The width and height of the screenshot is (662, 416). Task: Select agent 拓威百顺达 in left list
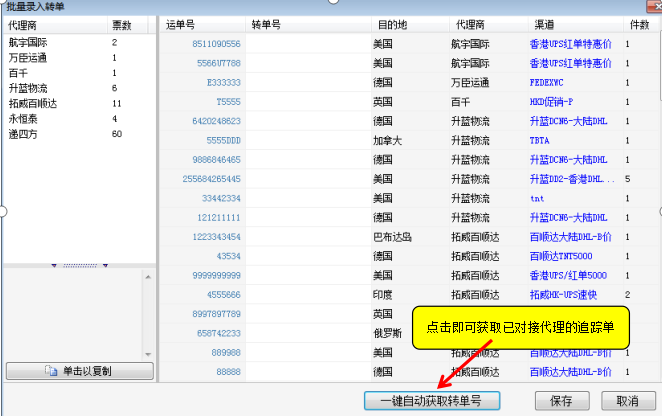pos(34,103)
